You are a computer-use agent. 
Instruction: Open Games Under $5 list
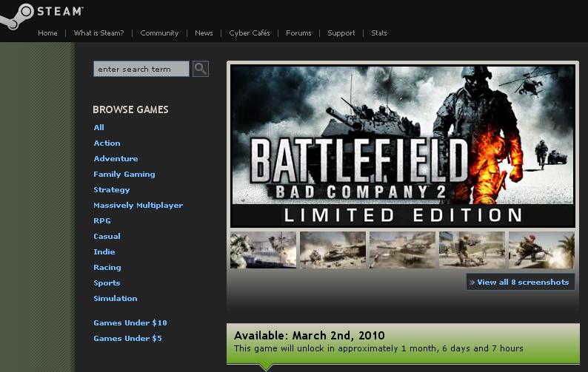coord(127,338)
